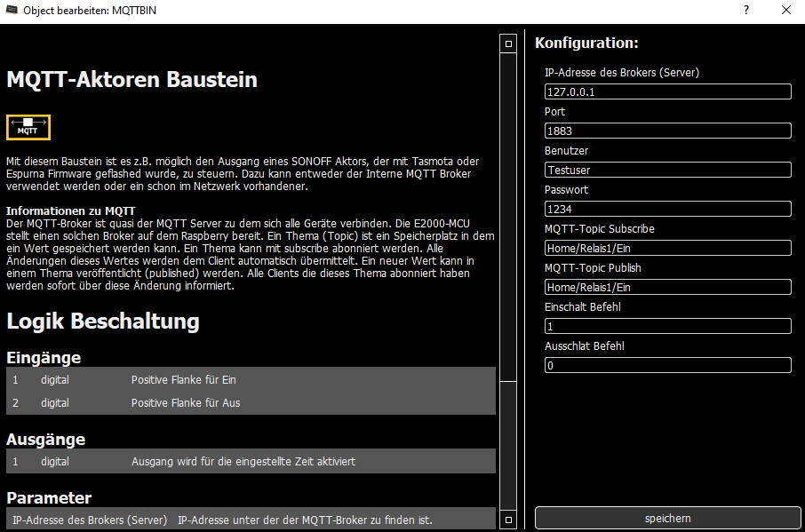Viewport: 805px width, 532px height.
Task: Click the help question mark button
Action: tap(745, 11)
